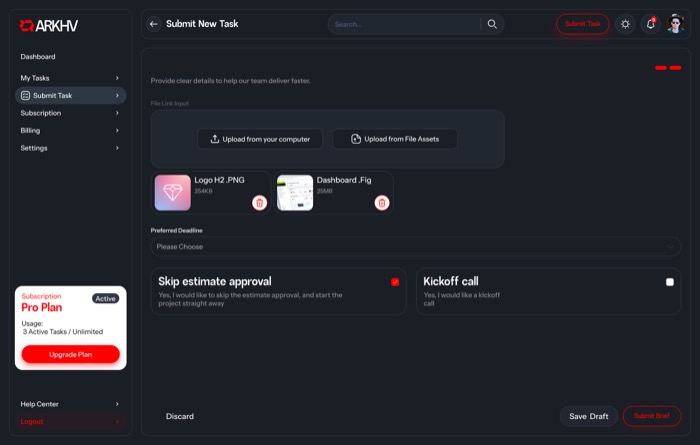Expand the Billing sidebar chevron

click(117, 131)
